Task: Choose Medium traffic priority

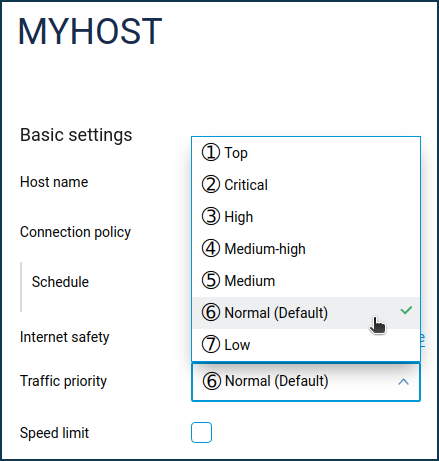Action: click(306, 281)
